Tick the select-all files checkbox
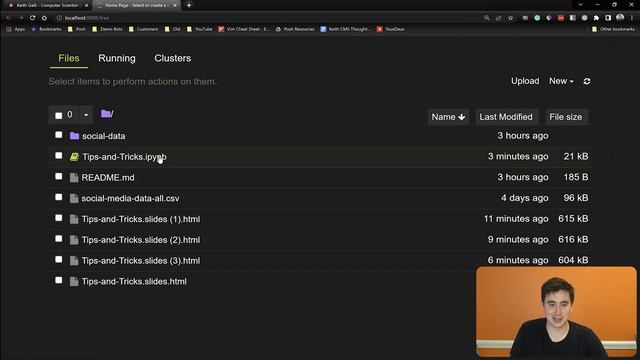Image resolution: width=640 pixels, height=360 pixels. 59,116
